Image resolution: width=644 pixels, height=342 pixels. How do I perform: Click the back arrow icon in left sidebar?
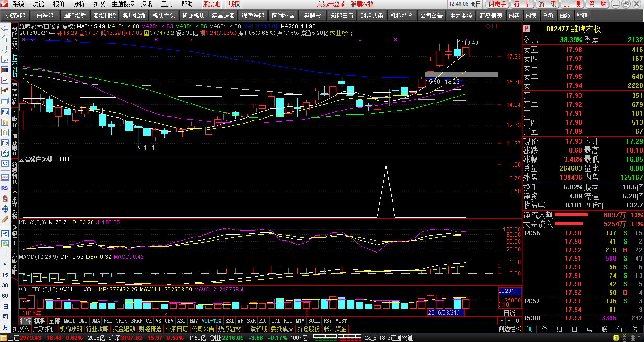click(x=5, y=28)
